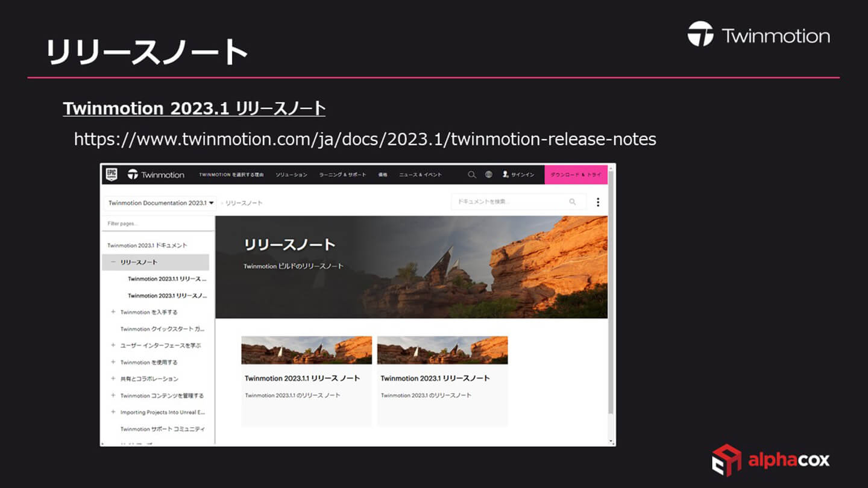Open the three-dot more options menu
868x488 pixels.
[598, 202]
